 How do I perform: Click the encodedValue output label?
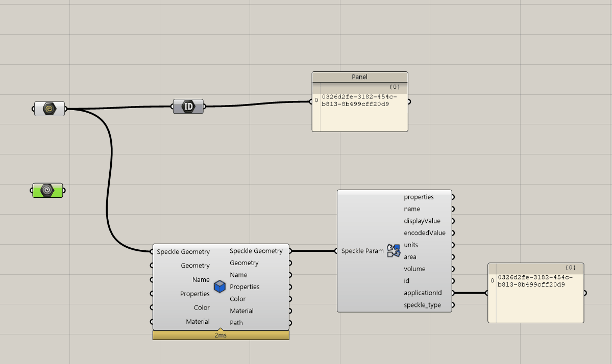click(424, 233)
